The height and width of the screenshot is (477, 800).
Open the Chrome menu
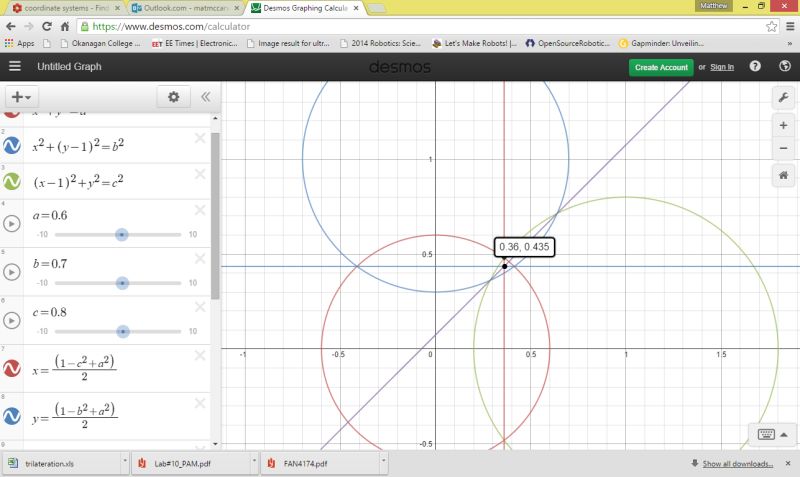[x=790, y=27]
